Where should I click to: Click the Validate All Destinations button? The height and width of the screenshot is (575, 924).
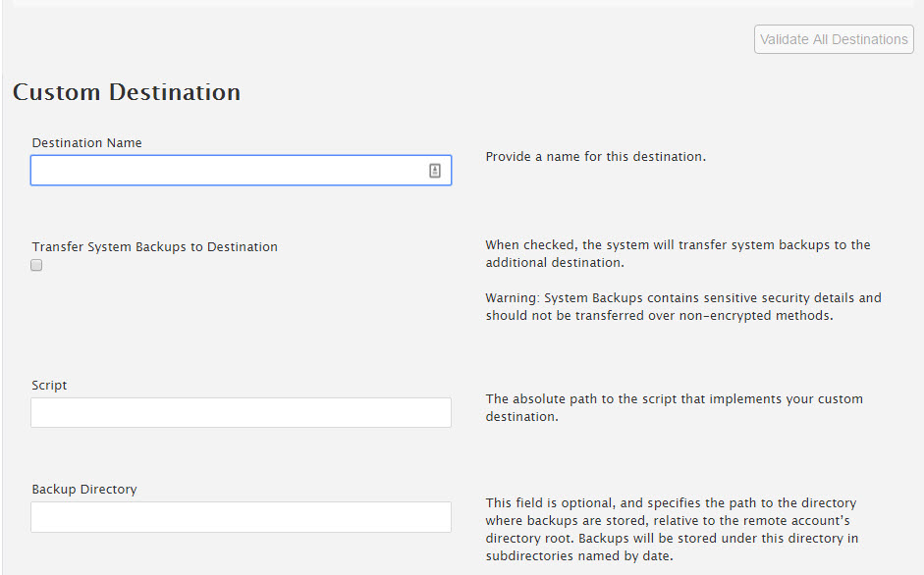click(x=834, y=39)
